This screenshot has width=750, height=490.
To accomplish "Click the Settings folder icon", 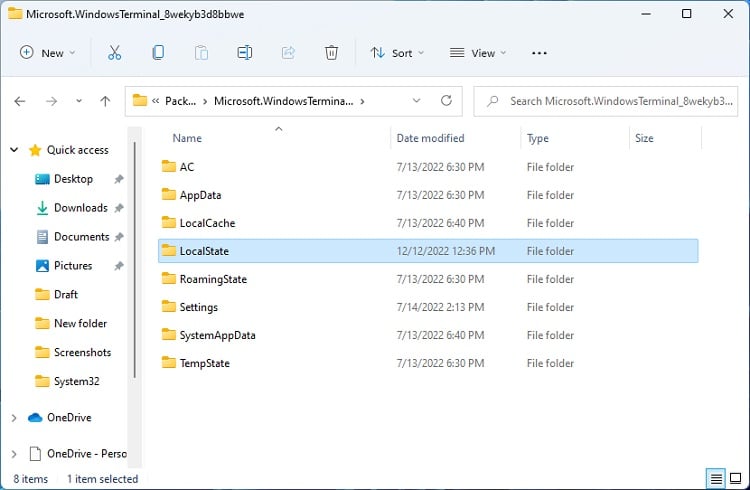I will point(168,307).
